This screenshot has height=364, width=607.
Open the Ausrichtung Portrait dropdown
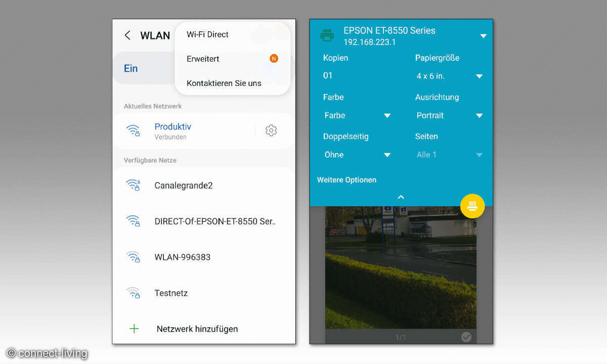click(450, 115)
